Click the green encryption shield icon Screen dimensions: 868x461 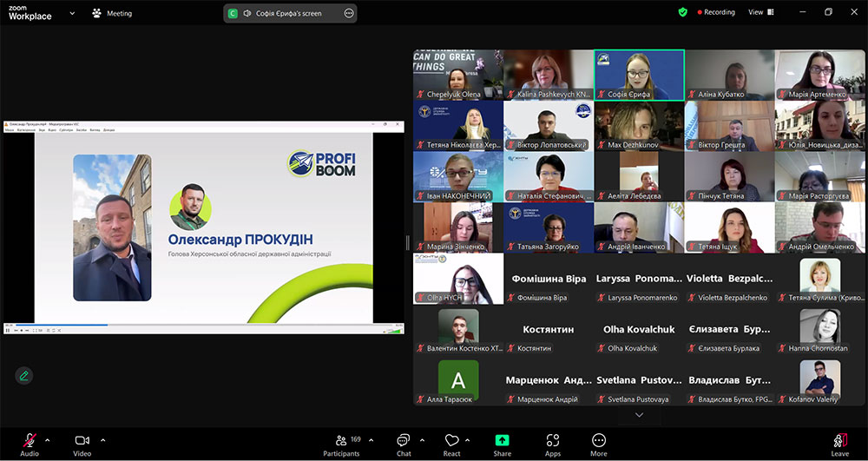pyautogui.click(x=682, y=12)
